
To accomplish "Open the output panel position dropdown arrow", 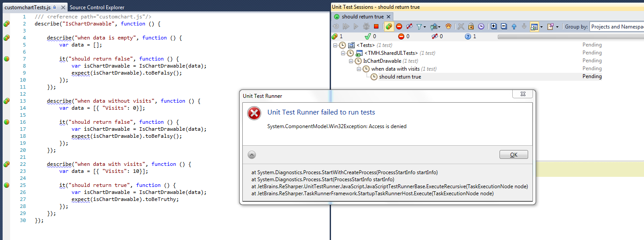I will click(541, 26).
